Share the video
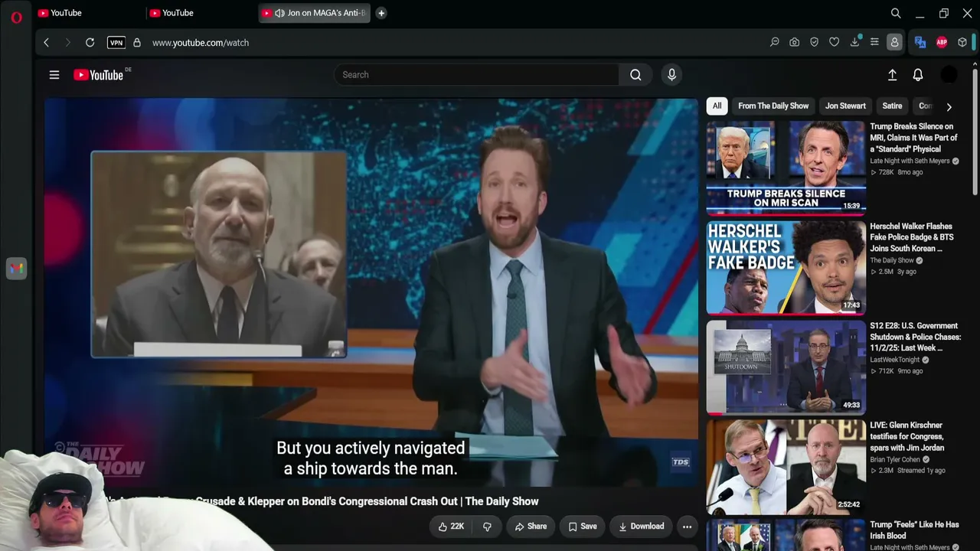This screenshot has height=551, width=980. click(x=531, y=527)
